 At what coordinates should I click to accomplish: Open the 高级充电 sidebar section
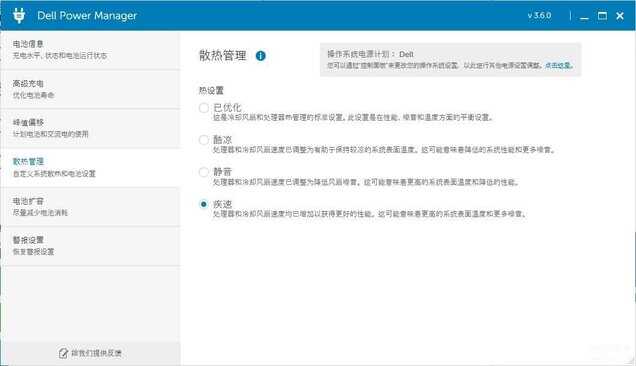pyautogui.click(x=90, y=89)
